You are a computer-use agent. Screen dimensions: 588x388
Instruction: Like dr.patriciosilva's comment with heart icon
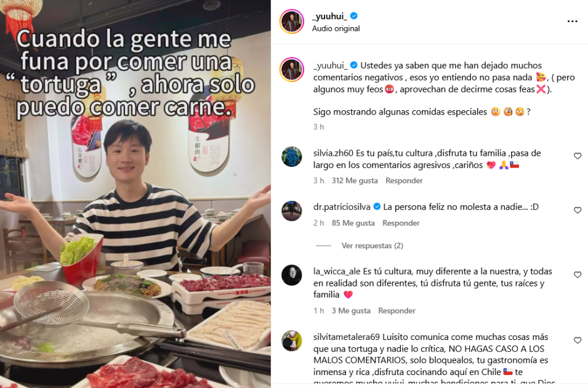tap(578, 210)
